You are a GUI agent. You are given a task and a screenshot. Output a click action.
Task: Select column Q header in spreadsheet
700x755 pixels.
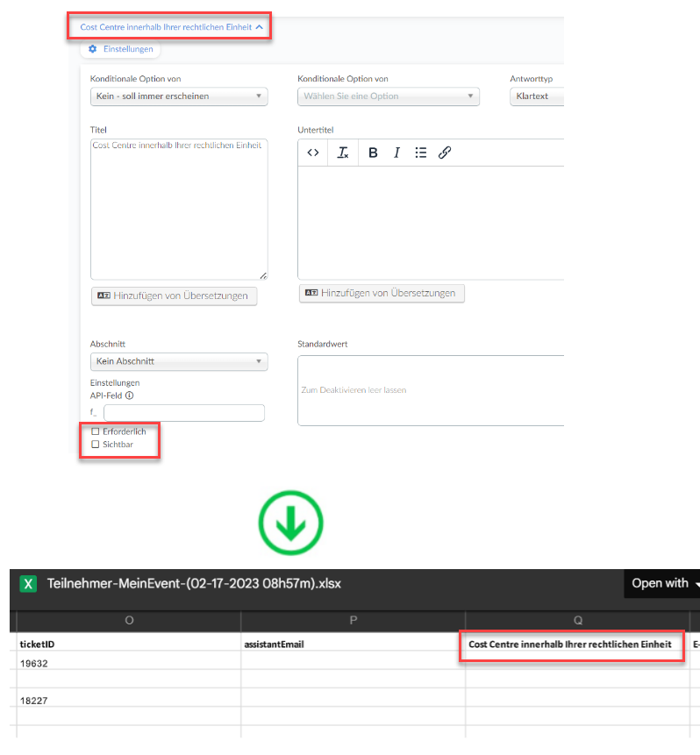click(x=578, y=621)
